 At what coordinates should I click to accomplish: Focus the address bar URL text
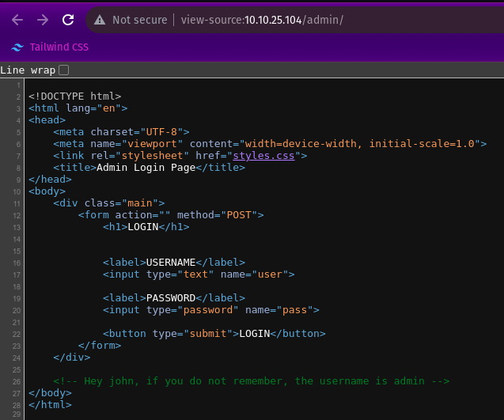pyautogui.click(x=261, y=20)
